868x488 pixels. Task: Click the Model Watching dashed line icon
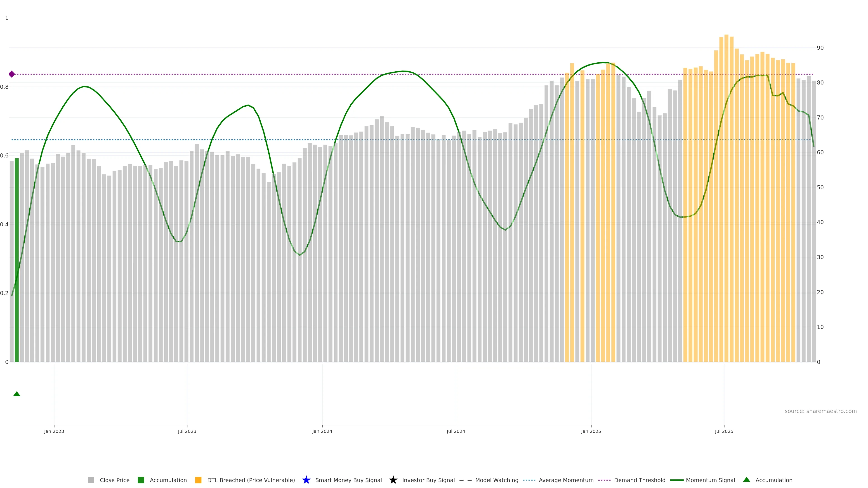click(465, 480)
